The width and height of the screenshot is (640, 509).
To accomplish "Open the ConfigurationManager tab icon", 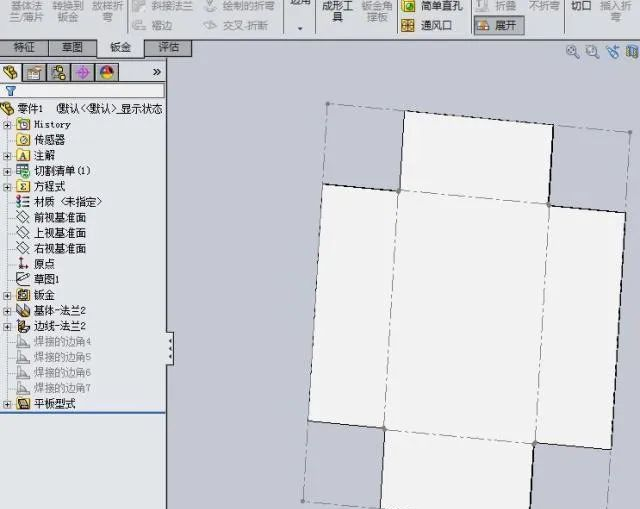I will point(58,73).
